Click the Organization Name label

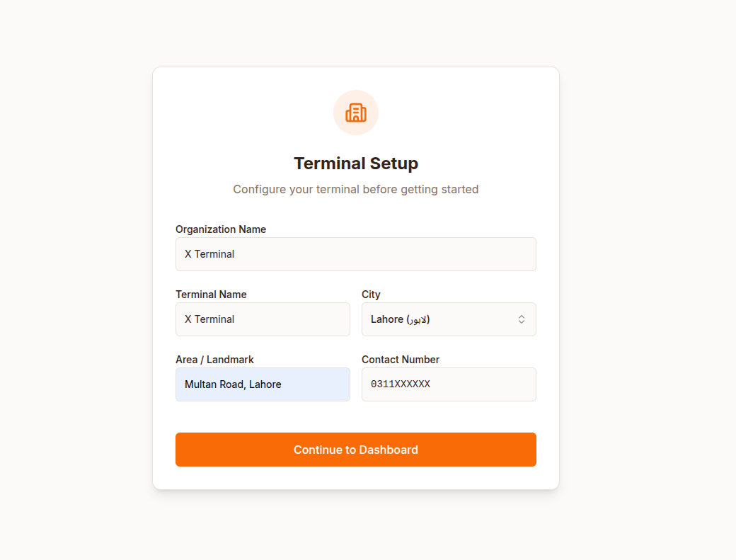221,229
